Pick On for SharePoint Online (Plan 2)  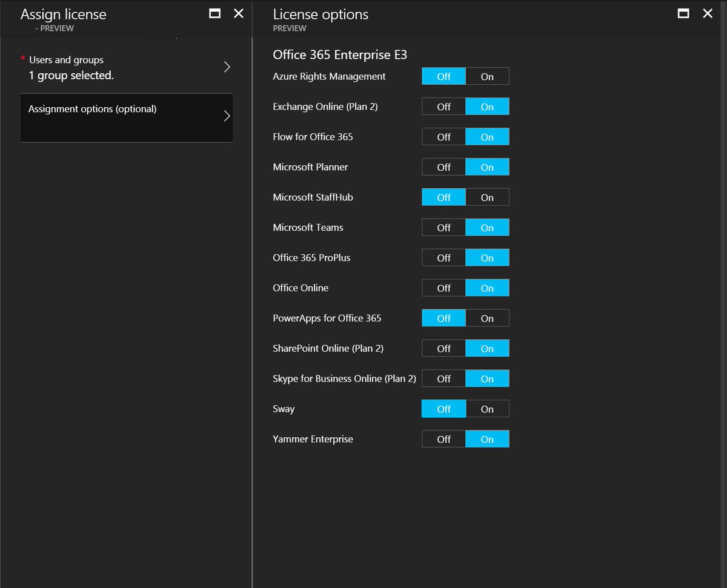(x=488, y=349)
